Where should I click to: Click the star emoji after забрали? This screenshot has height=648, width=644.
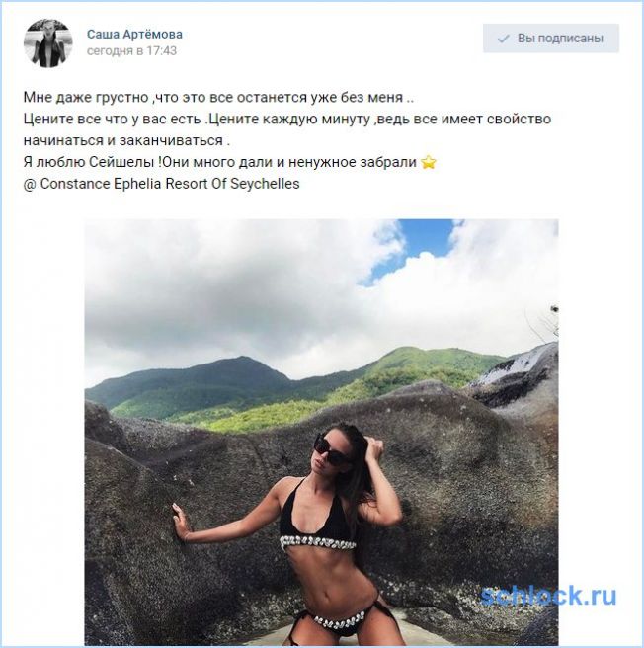pos(429,162)
